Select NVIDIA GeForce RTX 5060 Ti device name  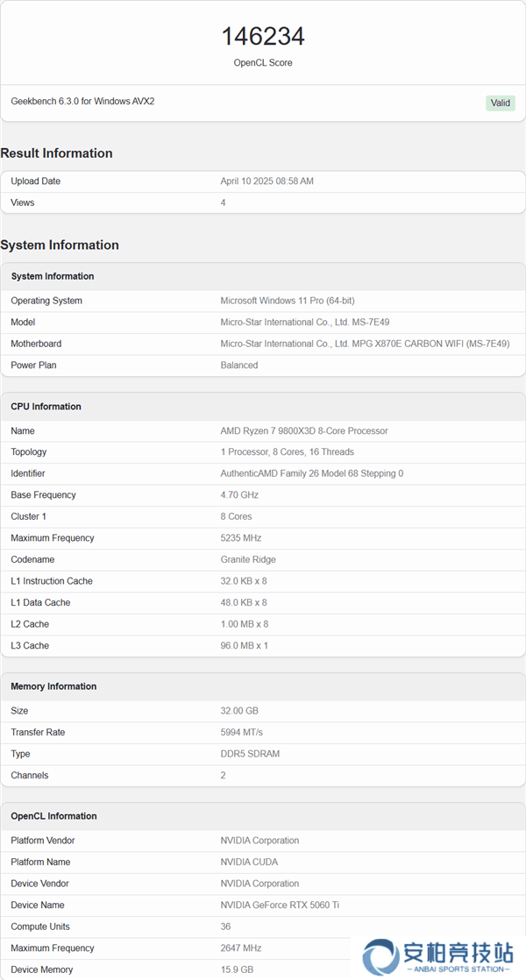tap(280, 905)
